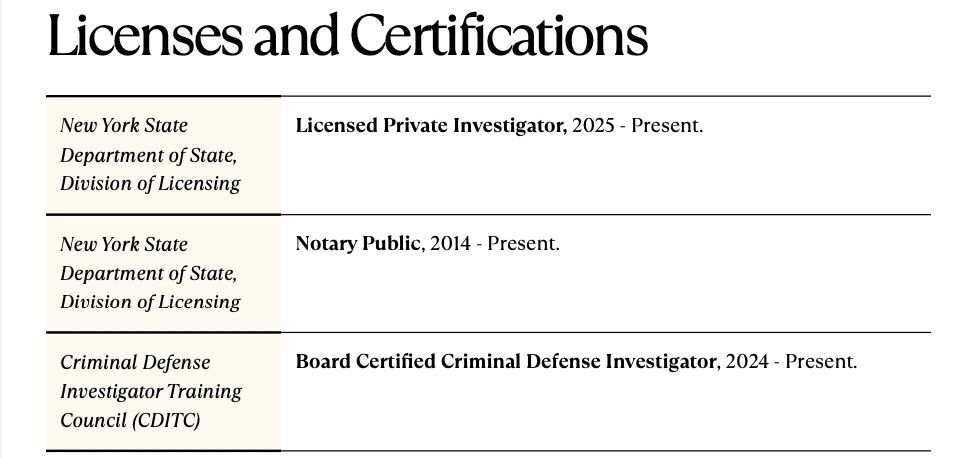
Task: Select the Notary Public title text
Action: tap(357, 243)
